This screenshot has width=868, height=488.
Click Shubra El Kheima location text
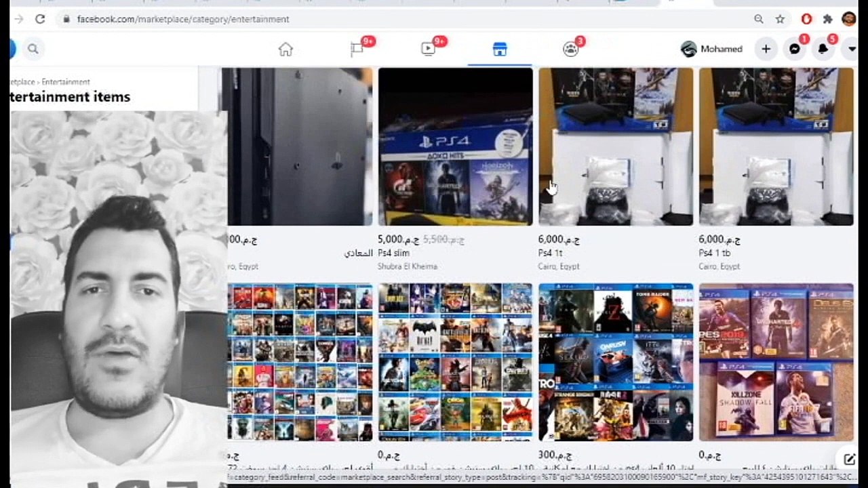point(408,266)
